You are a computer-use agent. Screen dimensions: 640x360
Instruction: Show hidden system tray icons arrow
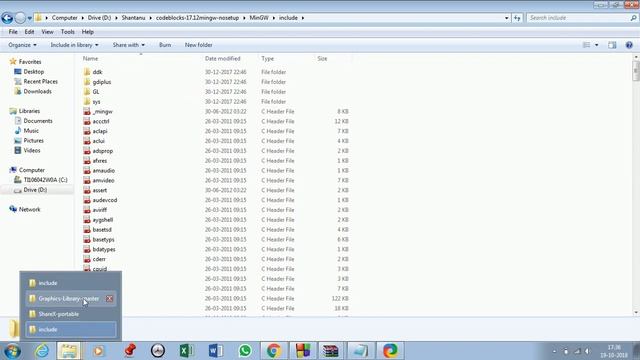click(x=554, y=351)
